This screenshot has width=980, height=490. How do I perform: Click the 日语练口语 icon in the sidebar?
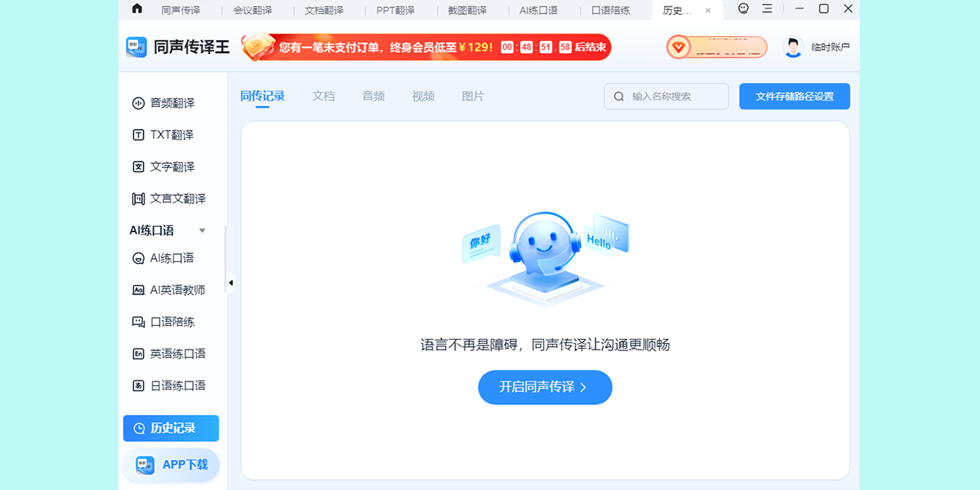click(x=138, y=386)
